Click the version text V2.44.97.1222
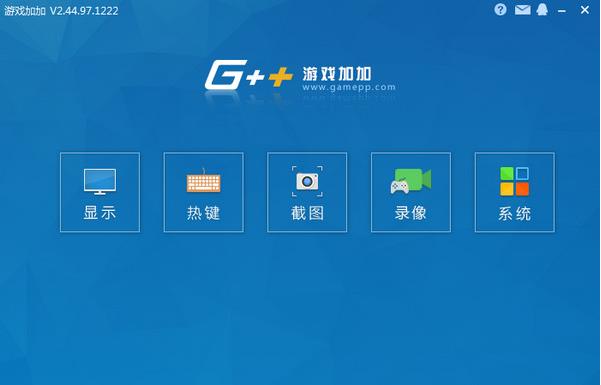 (x=84, y=11)
